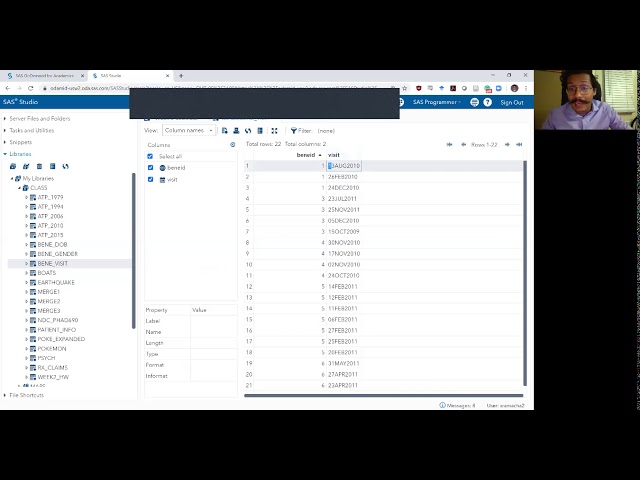This screenshot has height=480, width=640.
Task: Click the table properties icon in table toolbar
Action: tap(260, 131)
